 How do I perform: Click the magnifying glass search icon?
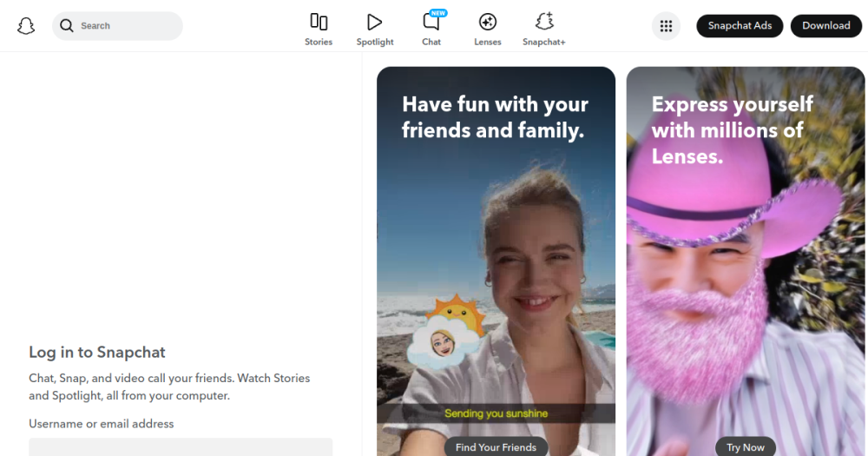click(x=67, y=25)
